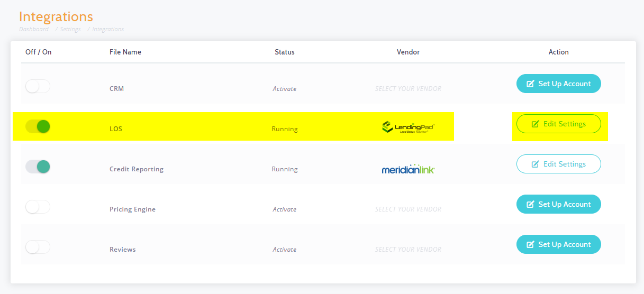Screen dimensions: 644x294
Task: Click edit icon on LOS Edit Settings
Action: click(535, 124)
